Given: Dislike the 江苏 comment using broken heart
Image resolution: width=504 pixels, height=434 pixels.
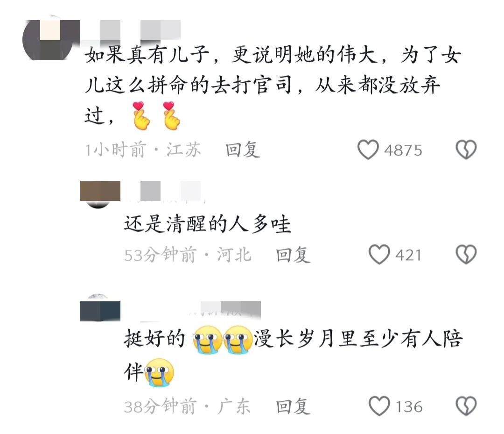Looking at the screenshot, I should [x=466, y=149].
